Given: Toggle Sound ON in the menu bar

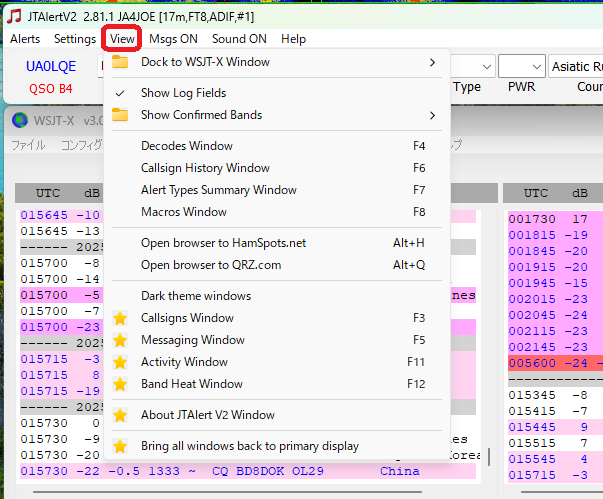Looking at the screenshot, I should point(239,39).
